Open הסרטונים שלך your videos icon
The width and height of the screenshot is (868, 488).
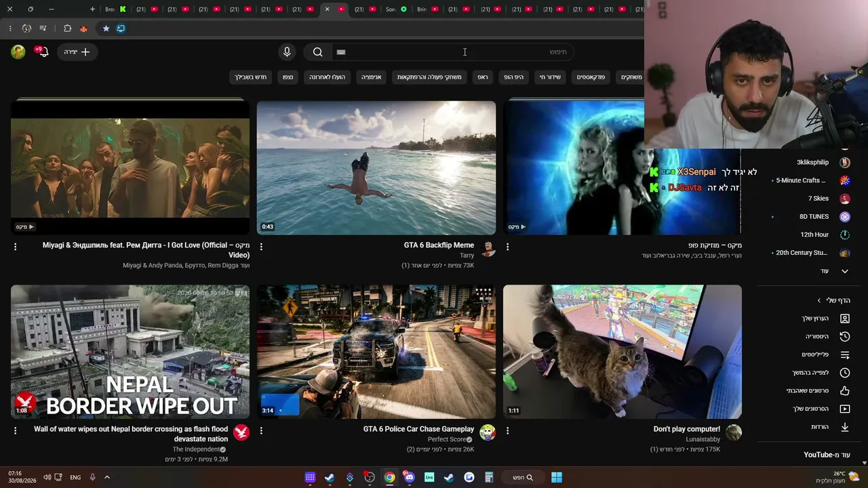[x=845, y=409]
